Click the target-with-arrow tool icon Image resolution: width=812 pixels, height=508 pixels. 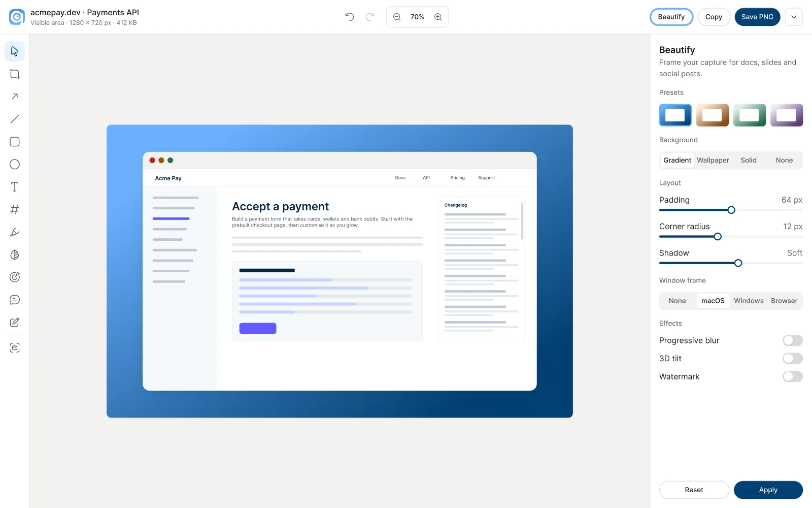[x=15, y=277]
